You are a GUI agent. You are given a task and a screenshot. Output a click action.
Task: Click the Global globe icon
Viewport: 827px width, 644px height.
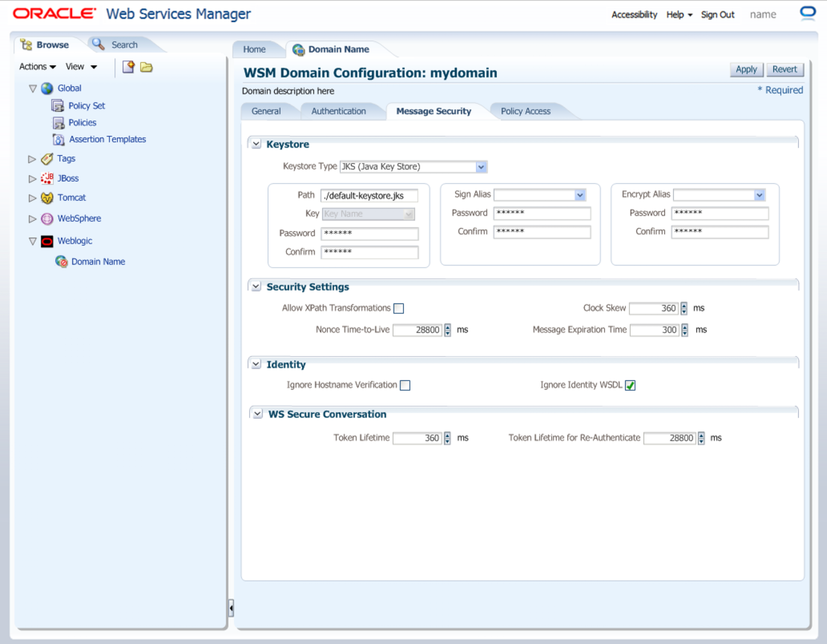[x=47, y=88]
